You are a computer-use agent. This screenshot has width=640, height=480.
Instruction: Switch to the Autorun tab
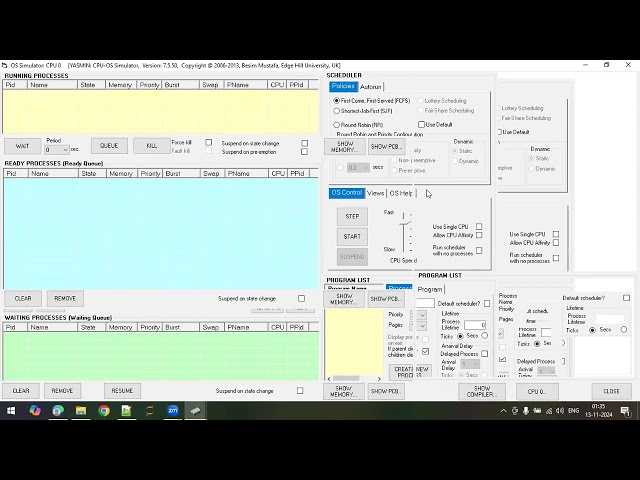click(x=371, y=87)
